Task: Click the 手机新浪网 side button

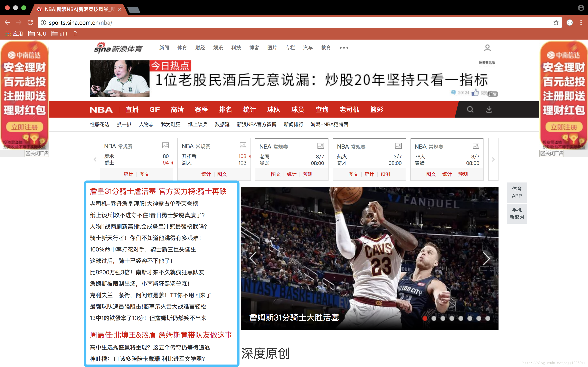Action: tap(517, 214)
